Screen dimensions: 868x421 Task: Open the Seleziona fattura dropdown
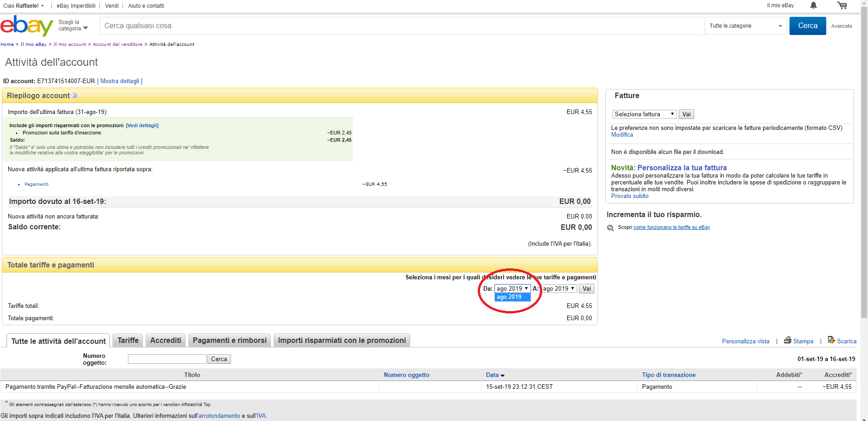[644, 114]
